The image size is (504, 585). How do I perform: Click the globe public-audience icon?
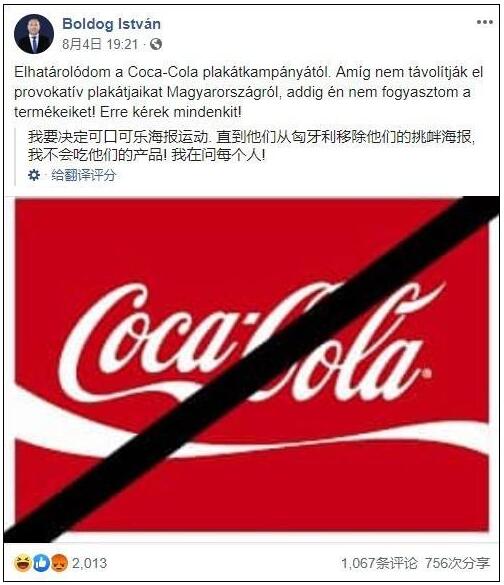coord(156,44)
